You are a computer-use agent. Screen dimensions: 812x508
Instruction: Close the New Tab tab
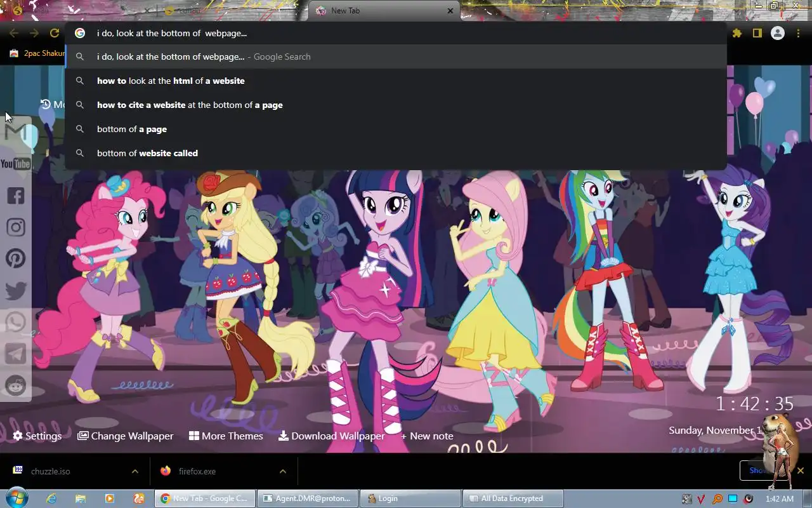450,11
